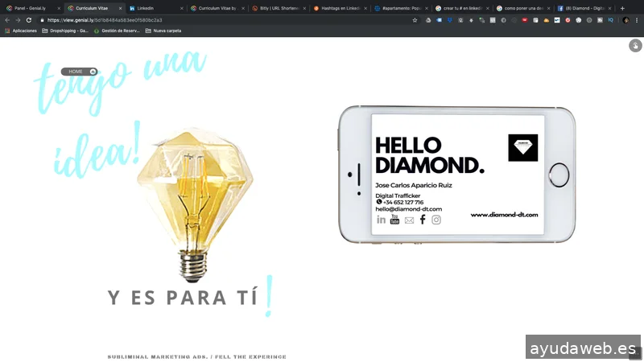
Task: Click the address bar URL field
Action: click(x=226, y=20)
